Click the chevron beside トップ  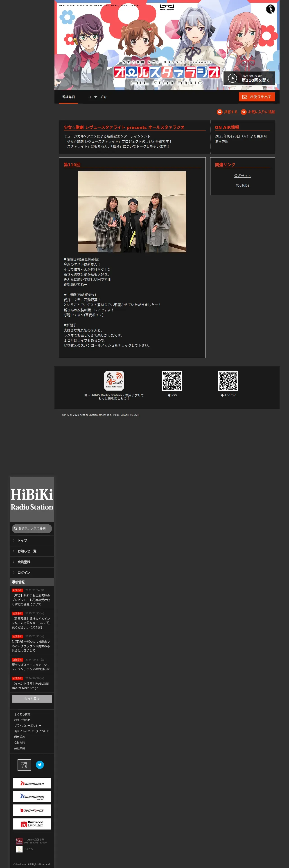[14, 541]
